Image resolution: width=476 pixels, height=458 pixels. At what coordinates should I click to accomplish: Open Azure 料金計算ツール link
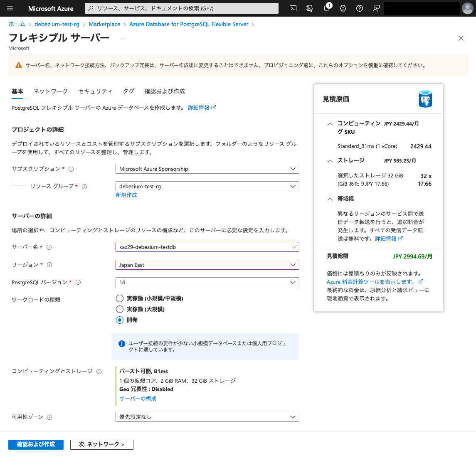[375, 282]
